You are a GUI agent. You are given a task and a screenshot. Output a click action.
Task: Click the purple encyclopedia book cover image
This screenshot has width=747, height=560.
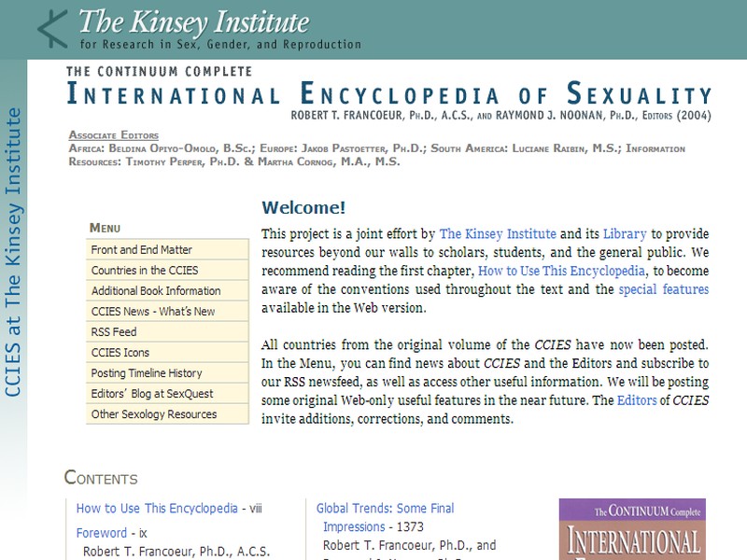click(632, 529)
